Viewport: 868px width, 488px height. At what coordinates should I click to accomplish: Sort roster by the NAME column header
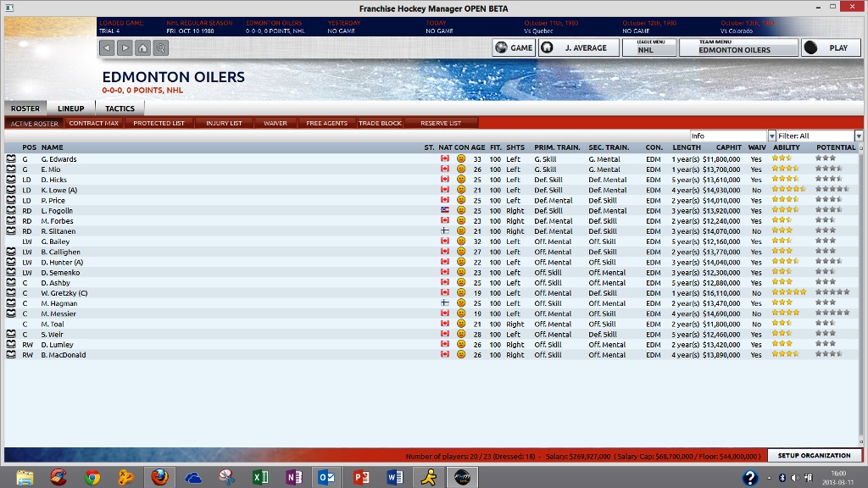(x=52, y=147)
